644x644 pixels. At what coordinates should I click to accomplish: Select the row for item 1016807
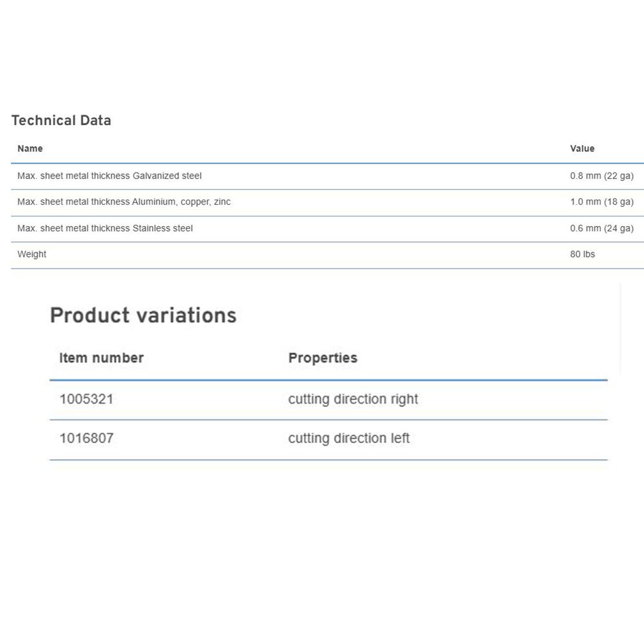coord(328,440)
